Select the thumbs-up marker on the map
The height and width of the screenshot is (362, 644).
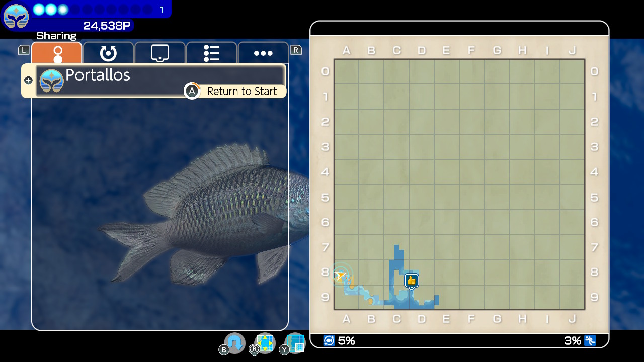(x=412, y=281)
